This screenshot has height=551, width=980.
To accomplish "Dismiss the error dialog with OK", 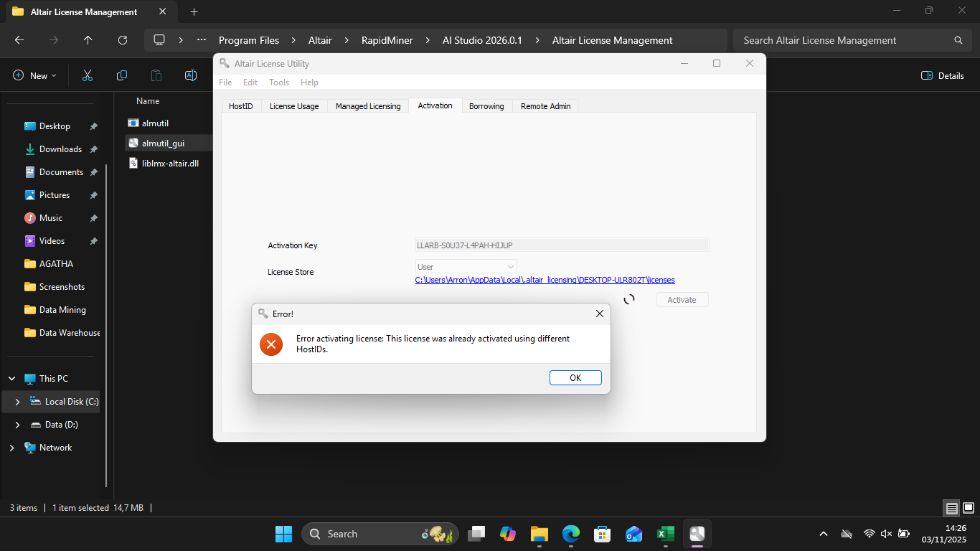I will tap(575, 377).
